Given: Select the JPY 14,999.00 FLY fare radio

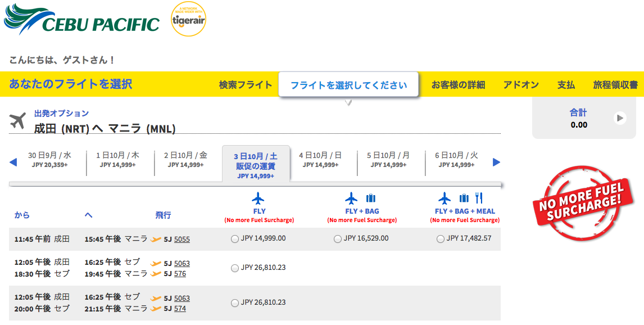Looking at the screenshot, I should coord(235,239).
